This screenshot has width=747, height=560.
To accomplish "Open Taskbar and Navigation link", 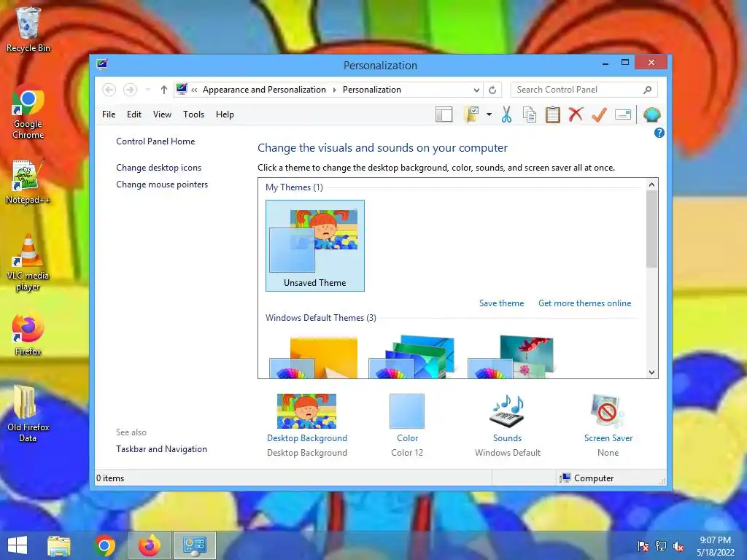I will click(161, 449).
